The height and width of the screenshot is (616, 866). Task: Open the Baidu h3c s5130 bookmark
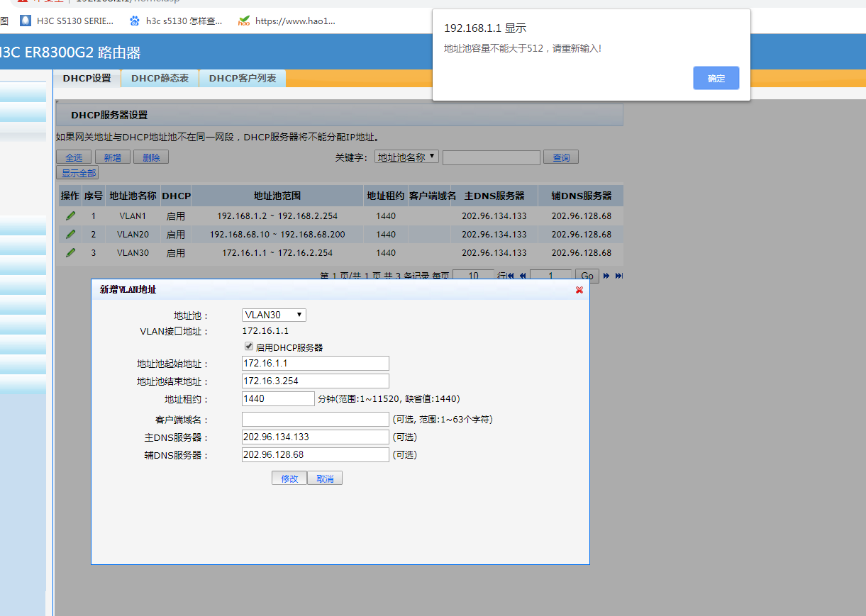coord(176,21)
